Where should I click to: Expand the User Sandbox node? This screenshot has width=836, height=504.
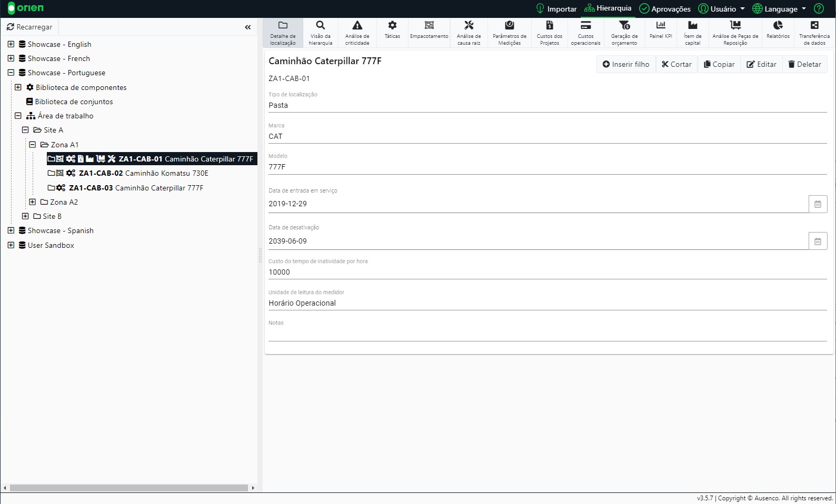[x=11, y=245]
